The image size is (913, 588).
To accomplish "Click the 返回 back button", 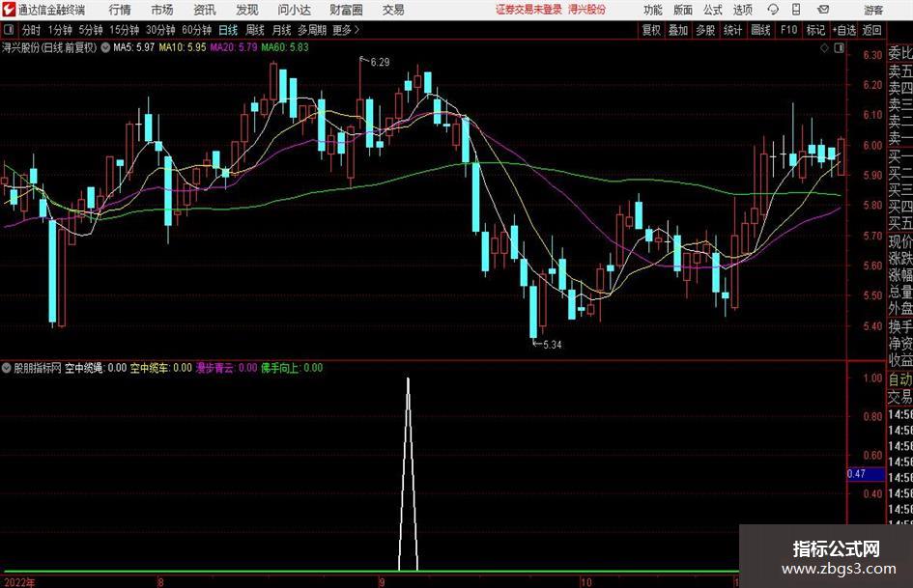I will click(871, 30).
